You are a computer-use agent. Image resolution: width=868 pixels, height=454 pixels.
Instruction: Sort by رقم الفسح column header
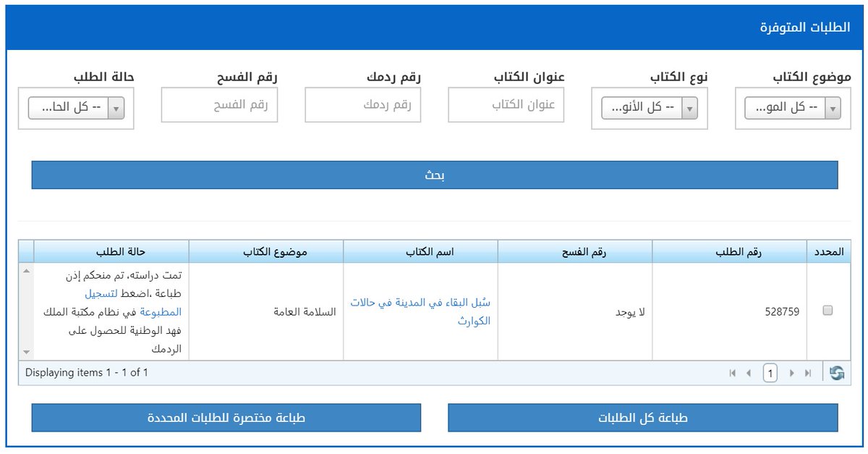tap(575, 251)
